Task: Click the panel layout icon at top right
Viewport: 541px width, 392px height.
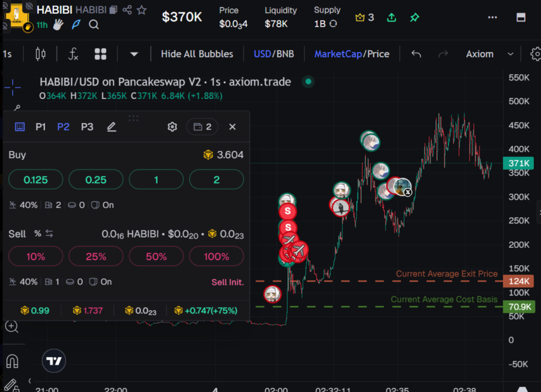Action: coord(521,17)
